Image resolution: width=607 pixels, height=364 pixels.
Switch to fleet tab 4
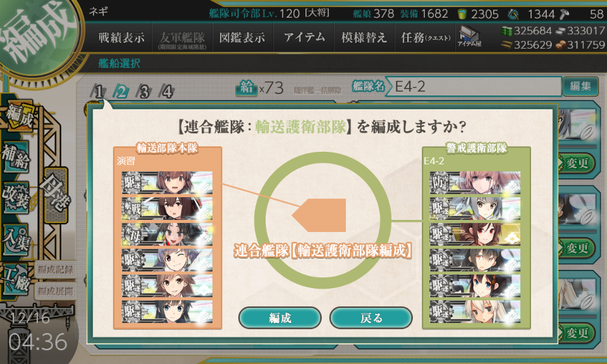[x=166, y=92]
